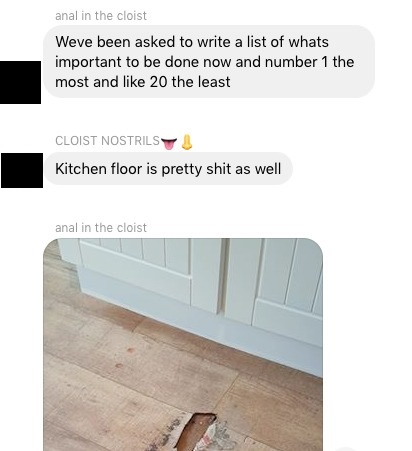This screenshot has width=412, height=451.
Task: Click the nose emoji beside CLOIST NOSTRILS
Action: 187,142
